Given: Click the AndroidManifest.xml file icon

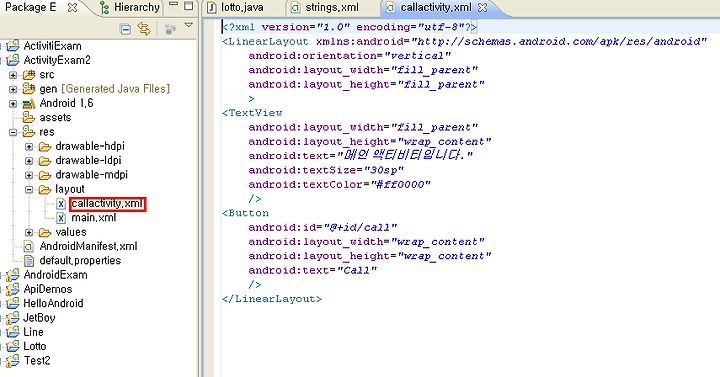Looking at the screenshot, I should [x=28, y=247].
